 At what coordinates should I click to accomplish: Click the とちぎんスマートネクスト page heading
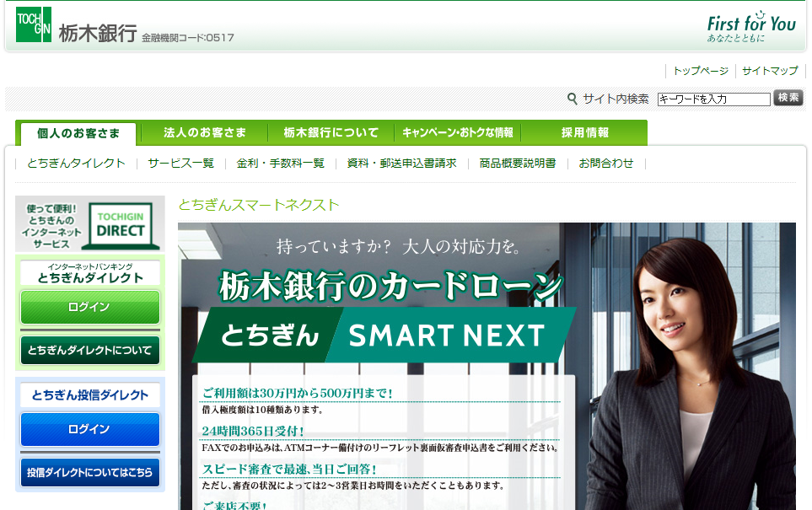coord(258,205)
